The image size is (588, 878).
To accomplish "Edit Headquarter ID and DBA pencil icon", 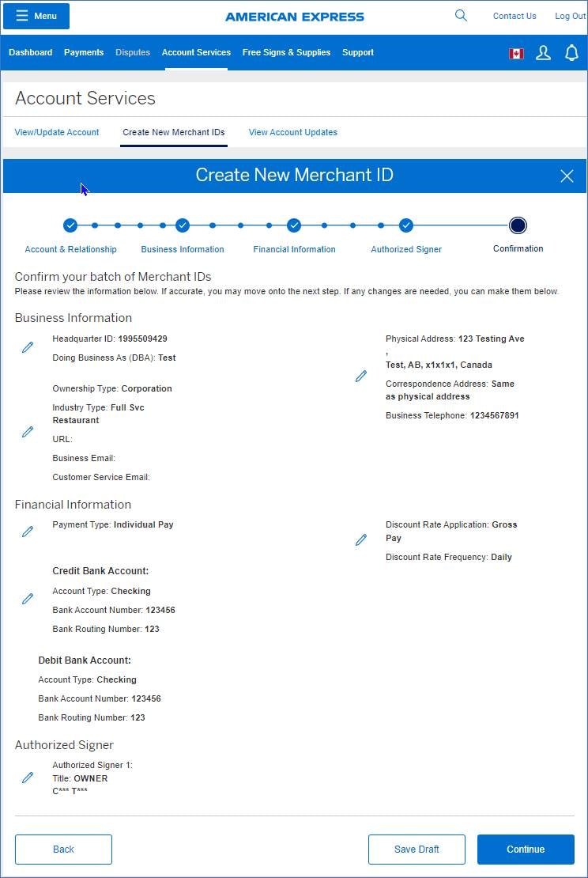I will [x=28, y=348].
